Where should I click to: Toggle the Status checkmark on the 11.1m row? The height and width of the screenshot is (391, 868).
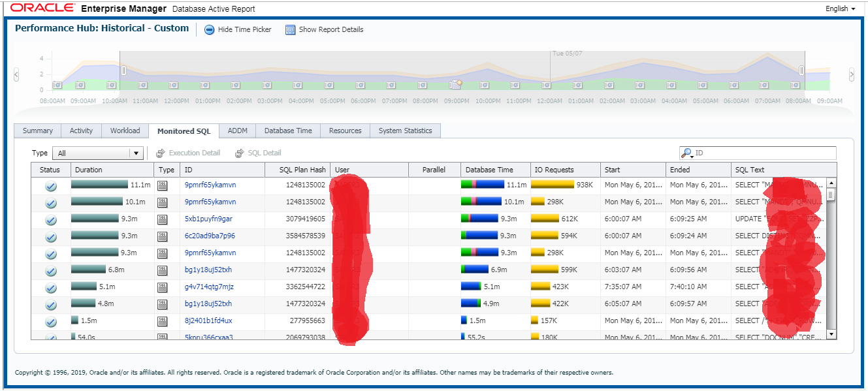[50, 186]
